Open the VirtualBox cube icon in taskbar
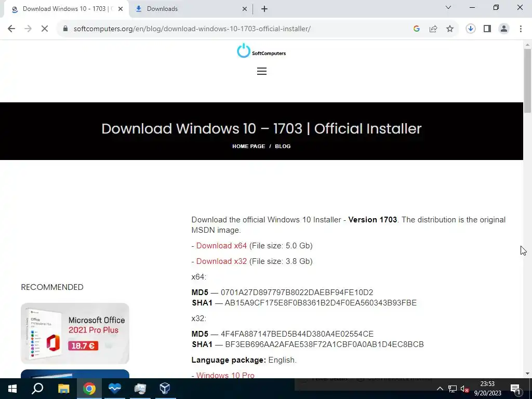 pos(165,389)
